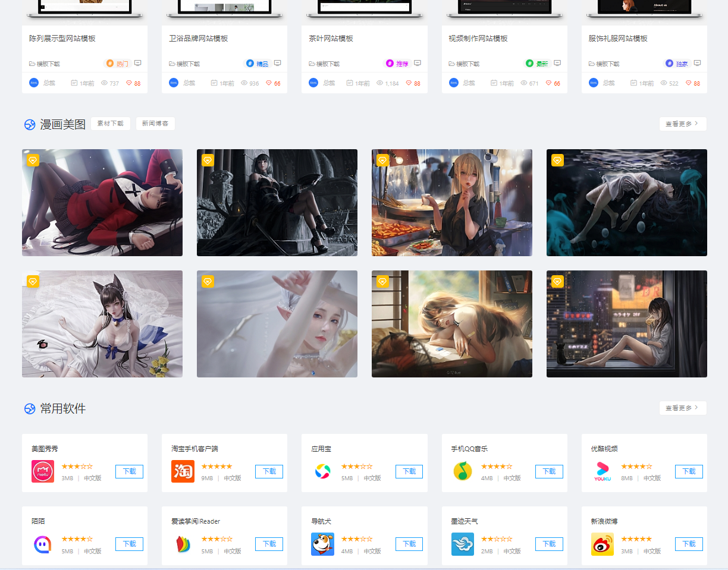Viewport: 728px width, 570px height.
Task: Click yellow badge on the underwater jellyfish image
Action: 557,160
